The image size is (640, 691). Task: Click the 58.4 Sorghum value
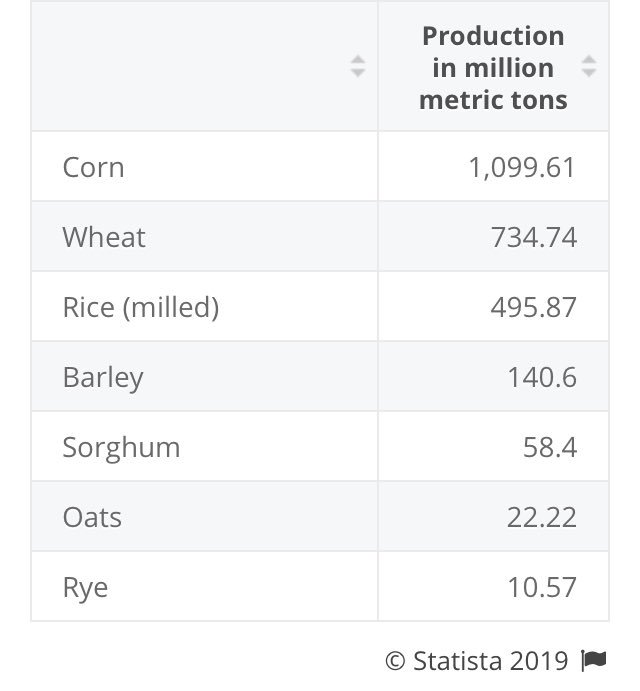click(550, 447)
